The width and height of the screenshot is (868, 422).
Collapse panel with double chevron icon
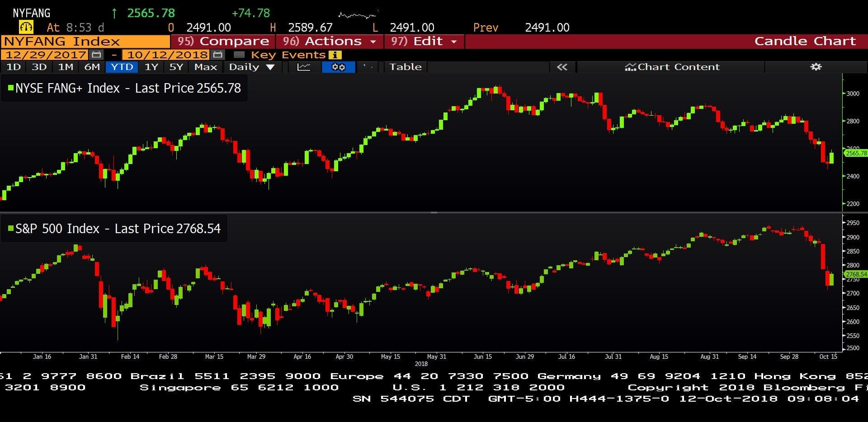(x=562, y=67)
